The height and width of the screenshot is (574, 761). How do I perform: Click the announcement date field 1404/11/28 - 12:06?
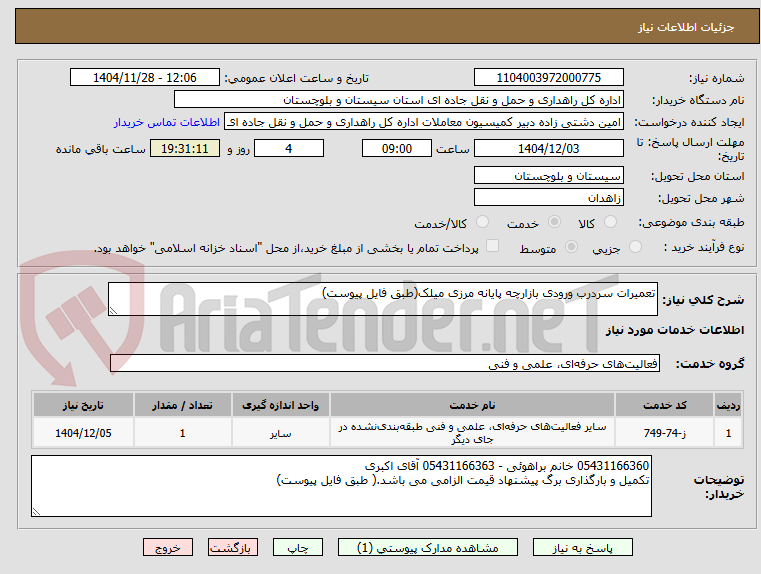click(x=145, y=78)
